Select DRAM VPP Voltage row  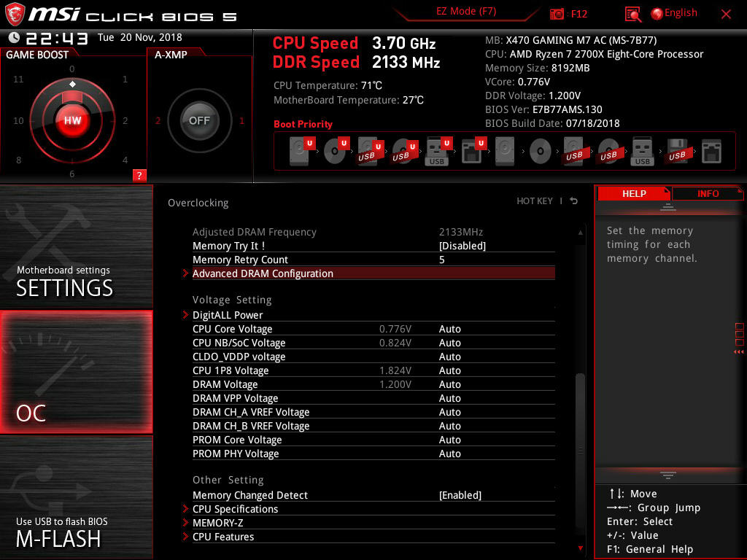click(373, 398)
